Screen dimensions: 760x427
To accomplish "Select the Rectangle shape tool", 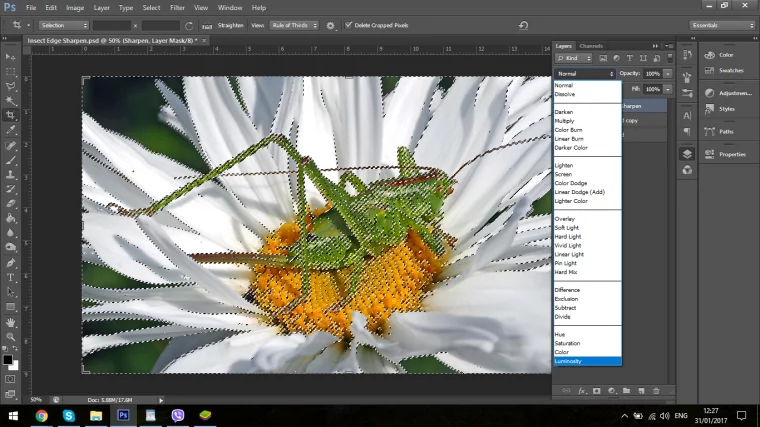I will coord(10,307).
